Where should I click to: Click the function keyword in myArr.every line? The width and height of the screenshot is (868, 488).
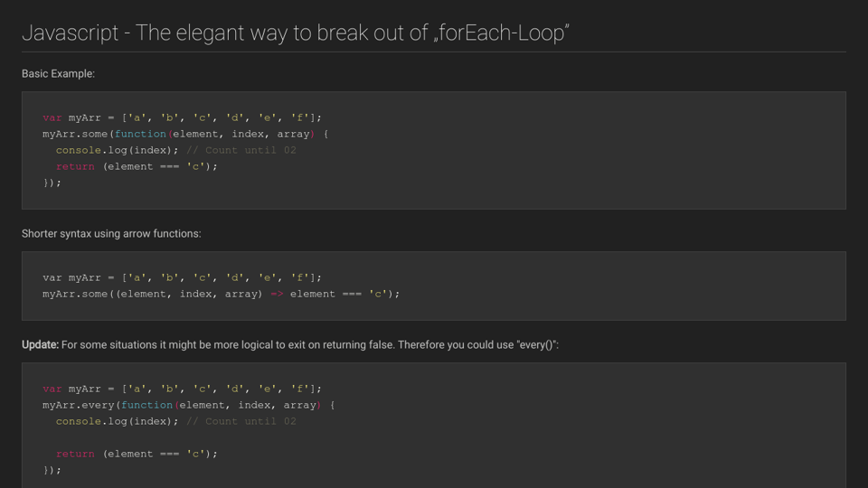click(146, 405)
